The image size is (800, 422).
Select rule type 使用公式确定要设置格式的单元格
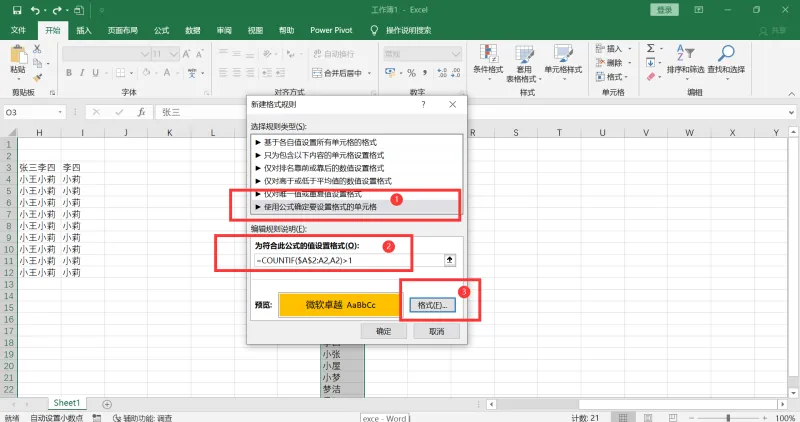(357, 207)
